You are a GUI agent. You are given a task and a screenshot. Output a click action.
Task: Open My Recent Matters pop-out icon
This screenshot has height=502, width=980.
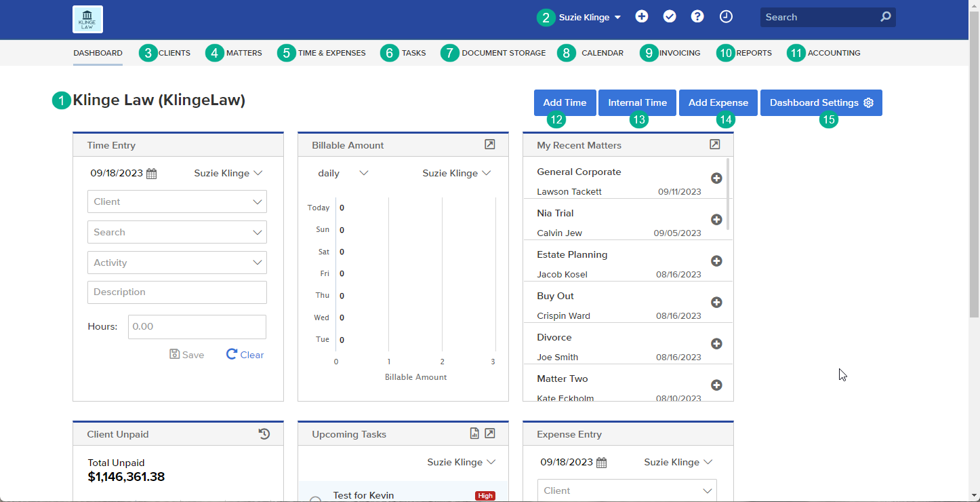(714, 144)
